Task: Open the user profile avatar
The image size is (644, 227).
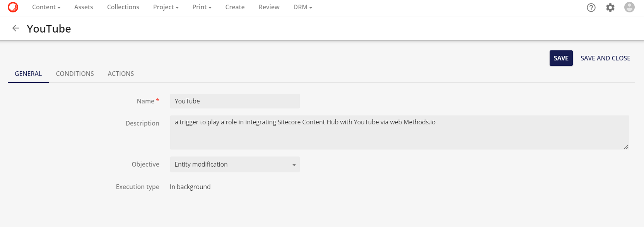Action: point(629,7)
